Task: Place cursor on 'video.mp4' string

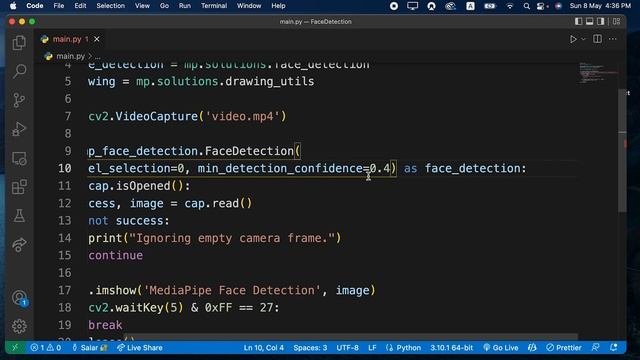Action: (x=242, y=116)
